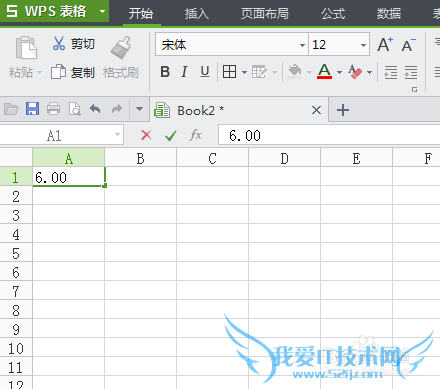The width and height of the screenshot is (440, 389).
Task: Print with the printer icon
Action: (x=53, y=109)
